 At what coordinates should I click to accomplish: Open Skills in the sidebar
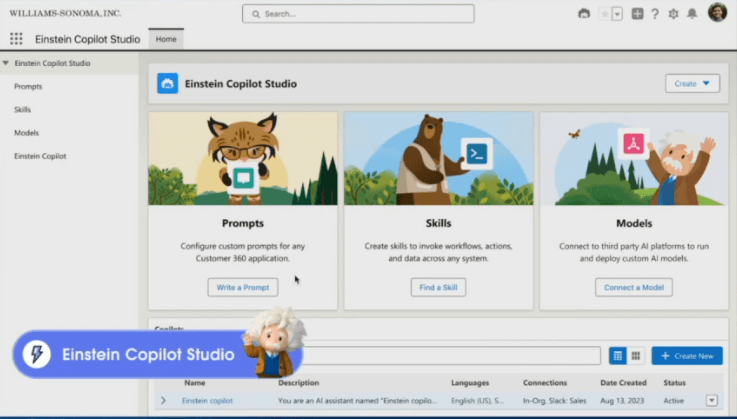pyautogui.click(x=23, y=110)
